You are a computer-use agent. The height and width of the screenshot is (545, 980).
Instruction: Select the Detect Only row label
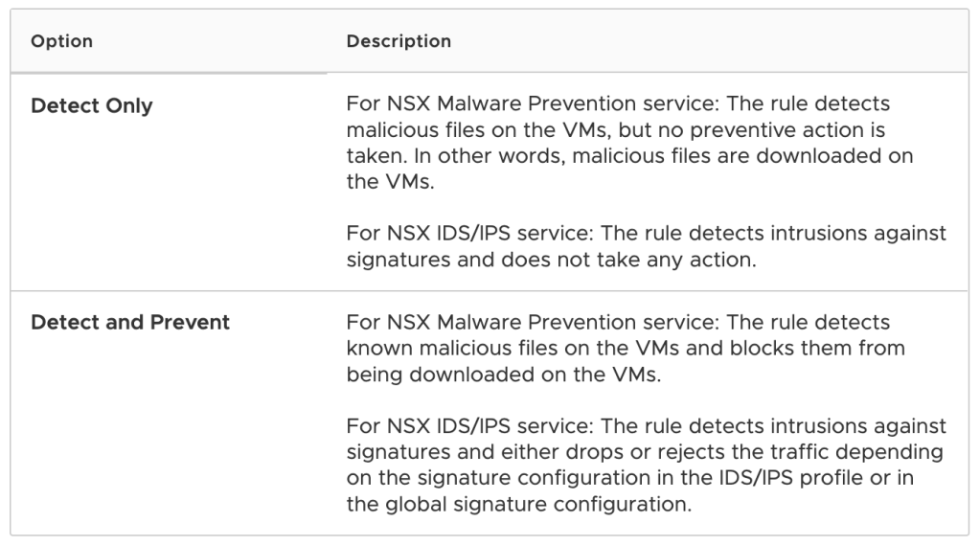click(91, 106)
